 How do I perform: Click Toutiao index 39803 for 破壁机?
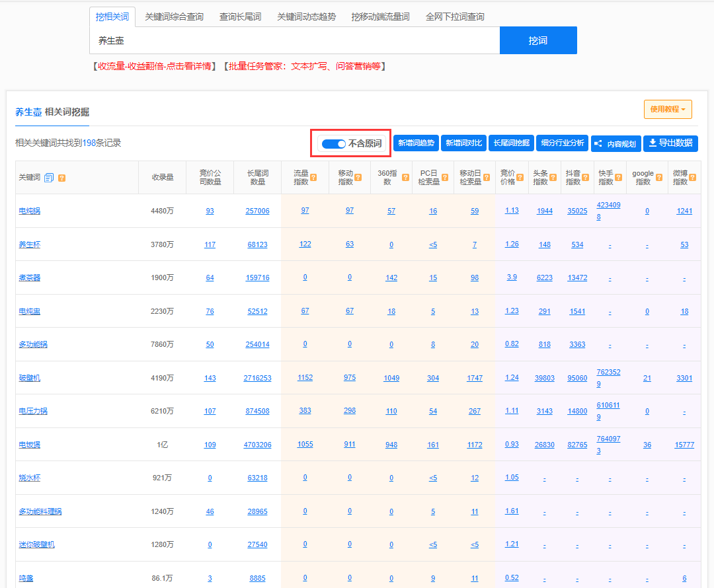pos(545,378)
